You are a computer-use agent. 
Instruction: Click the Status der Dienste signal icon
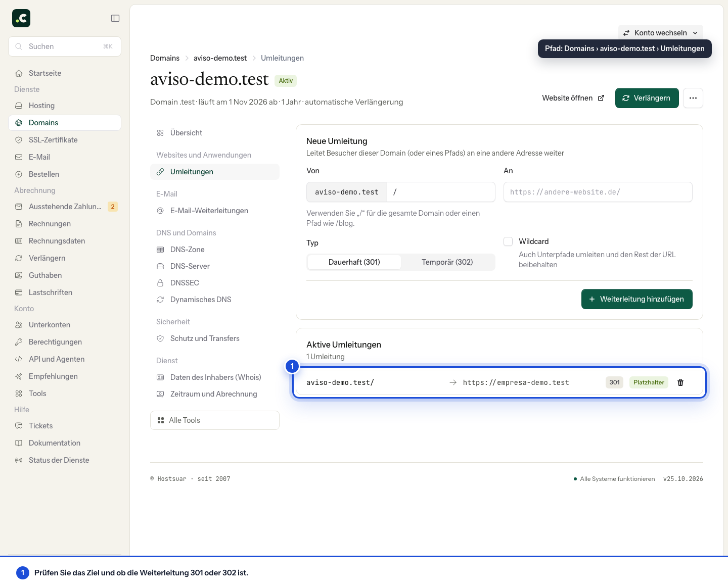click(x=19, y=460)
